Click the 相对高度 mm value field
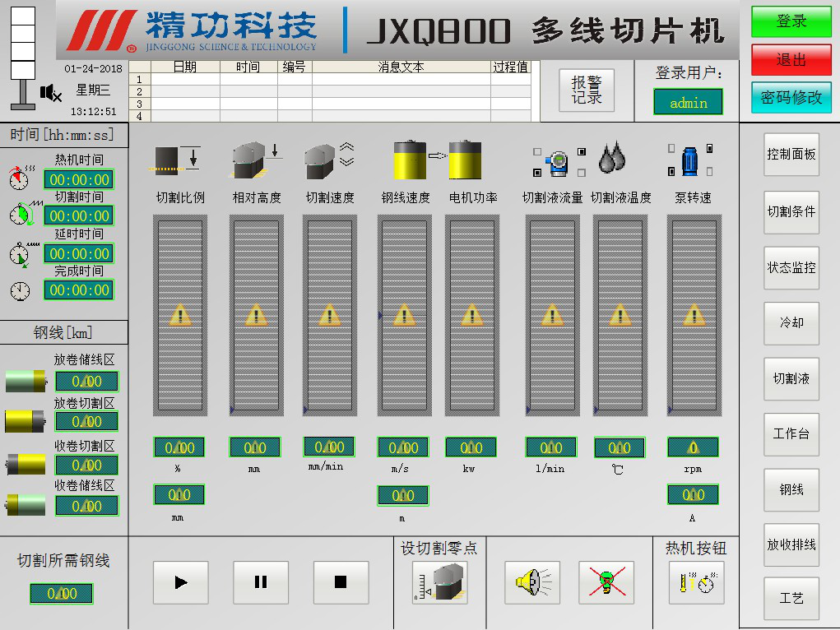Viewport: 840px width, 630px height. 254,447
